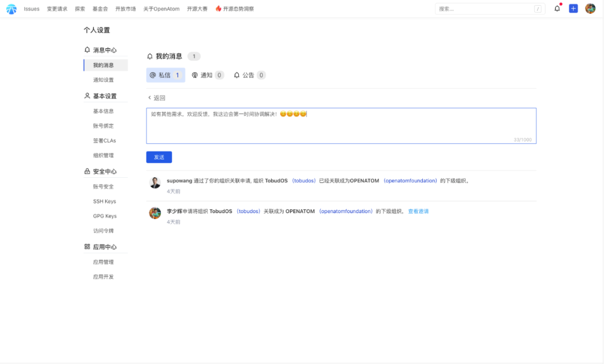Open 组织管理 in the sidebar

[x=103, y=155]
